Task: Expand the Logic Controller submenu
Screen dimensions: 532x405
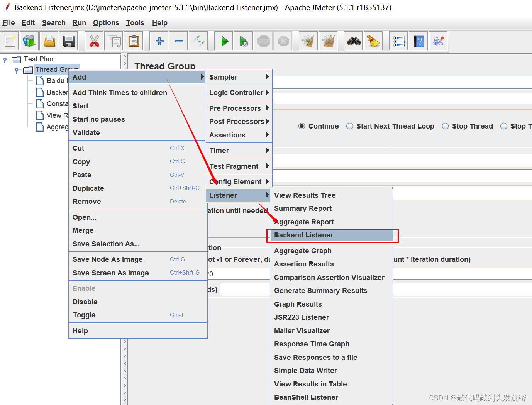Action: pyautogui.click(x=239, y=93)
